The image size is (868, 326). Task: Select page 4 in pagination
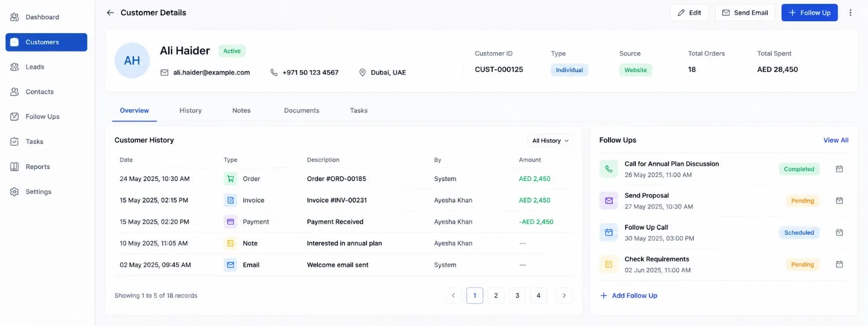pyautogui.click(x=539, y=296)
